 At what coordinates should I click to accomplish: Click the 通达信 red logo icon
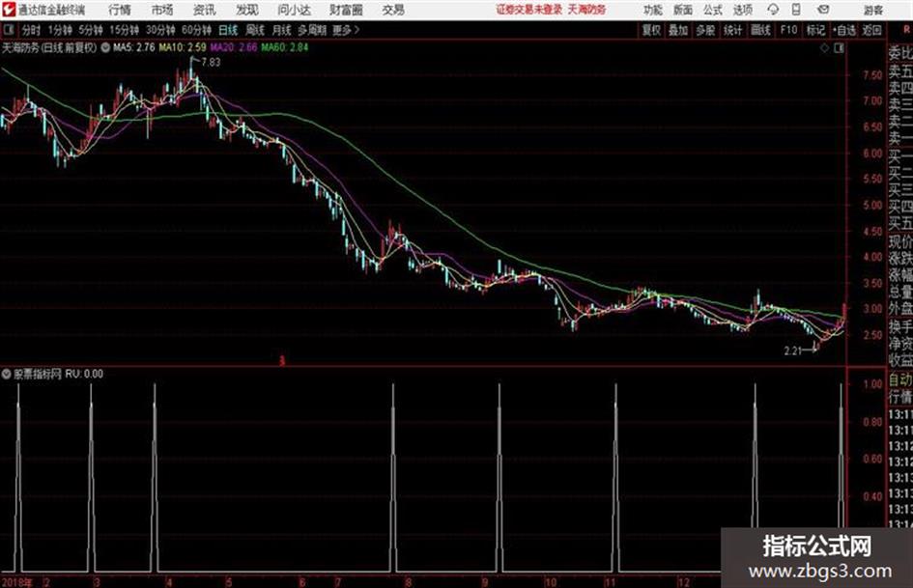9,10
